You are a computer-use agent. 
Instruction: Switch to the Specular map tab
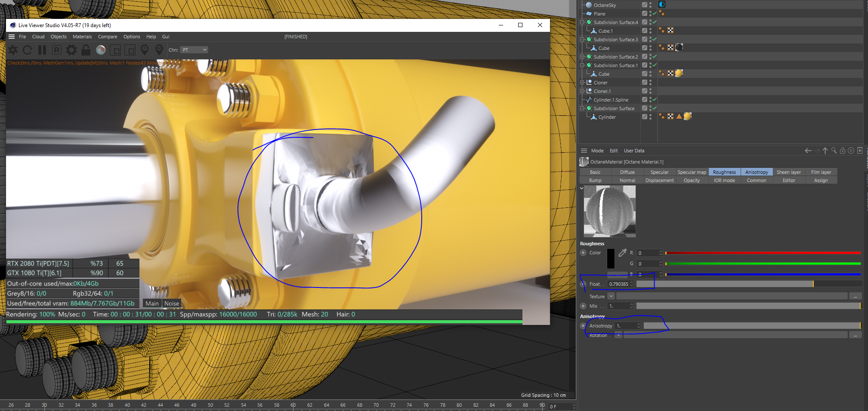(692, 172)
